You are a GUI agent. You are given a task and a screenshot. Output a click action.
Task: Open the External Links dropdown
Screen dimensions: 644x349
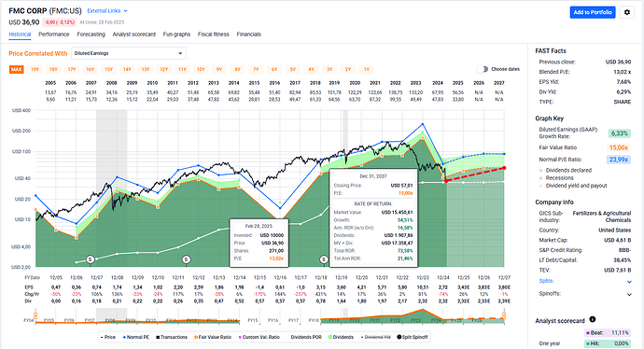click(x=107, y=11)
